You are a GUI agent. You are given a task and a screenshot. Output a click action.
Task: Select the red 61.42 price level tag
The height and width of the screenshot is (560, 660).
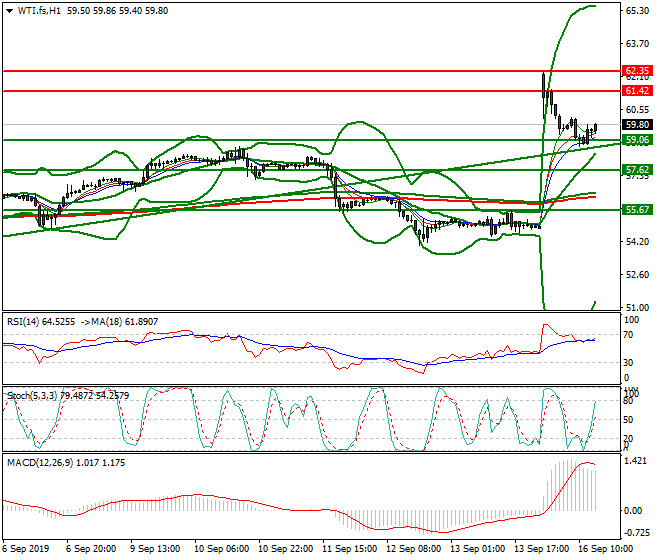(637, 91)
